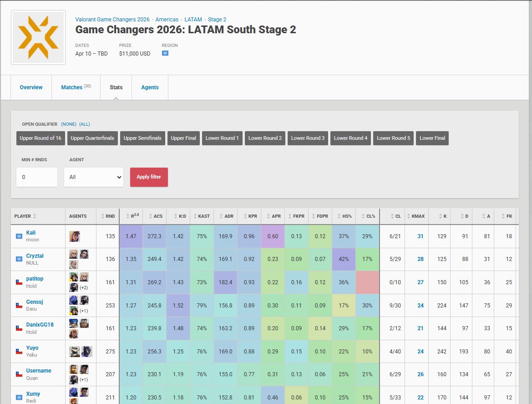This screenshot has width=532, height=404.
Task: Click Chile flag next to DanixGG18
Action: pos(19,328)
